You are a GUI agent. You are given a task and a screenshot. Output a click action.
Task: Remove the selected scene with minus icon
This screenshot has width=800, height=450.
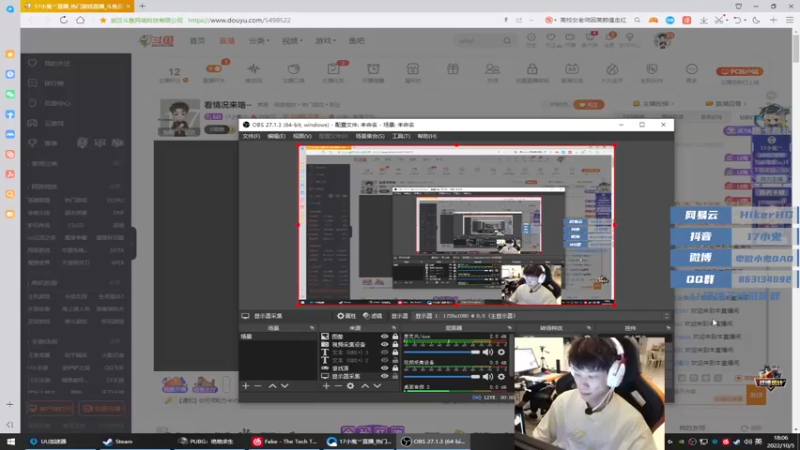[x=258, y=386]
